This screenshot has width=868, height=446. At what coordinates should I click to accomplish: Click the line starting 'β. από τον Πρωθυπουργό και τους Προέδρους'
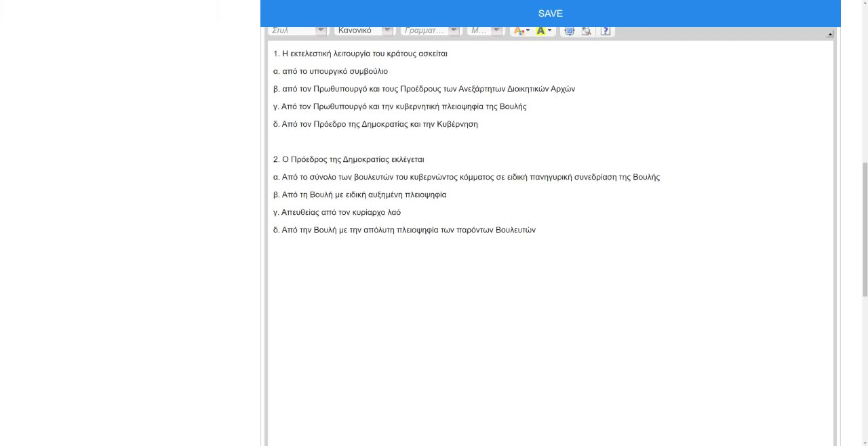(424, 89)
